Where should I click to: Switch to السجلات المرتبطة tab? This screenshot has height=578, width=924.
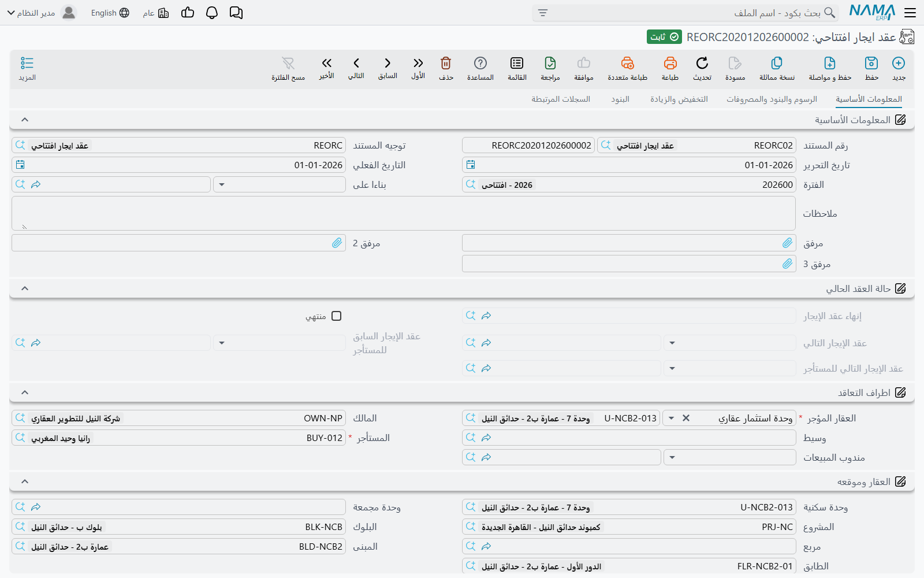tap(561, 99)
